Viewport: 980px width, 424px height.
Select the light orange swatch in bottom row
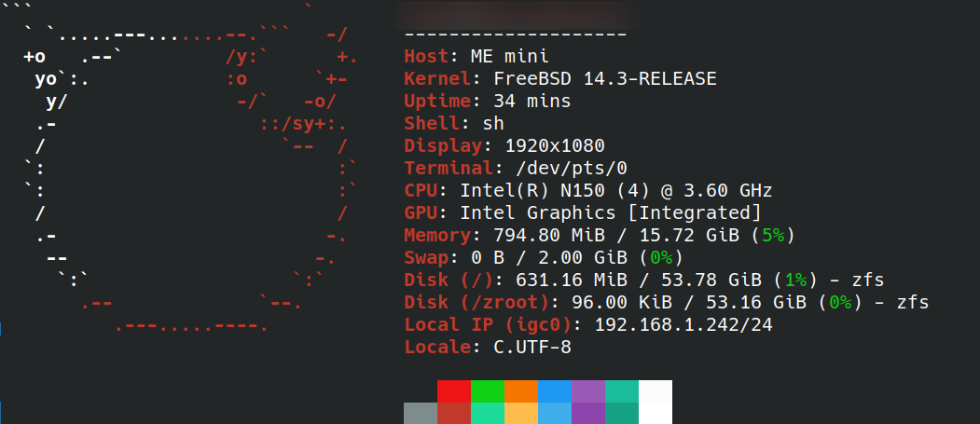521,413
